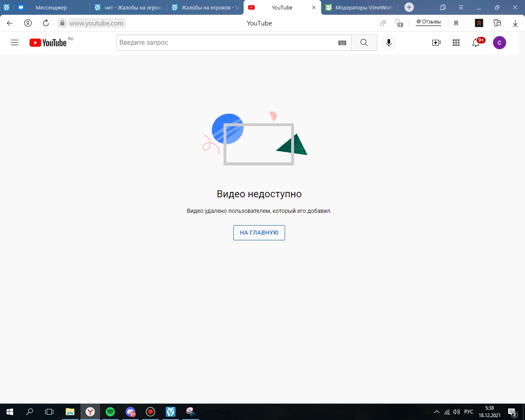Viewport: 525px width, 420px height.
Task: Open YouTube notifications bell
Action: tap(476, 43)
